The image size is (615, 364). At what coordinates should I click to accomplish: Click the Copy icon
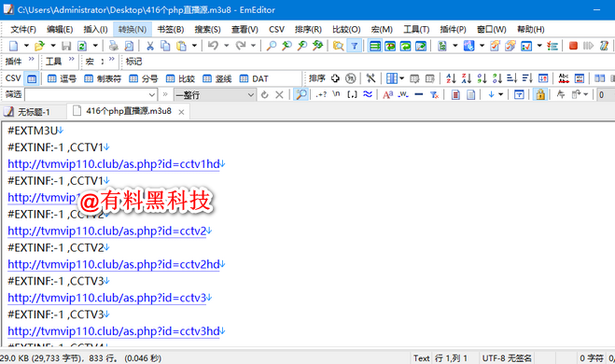click(165, 46)
